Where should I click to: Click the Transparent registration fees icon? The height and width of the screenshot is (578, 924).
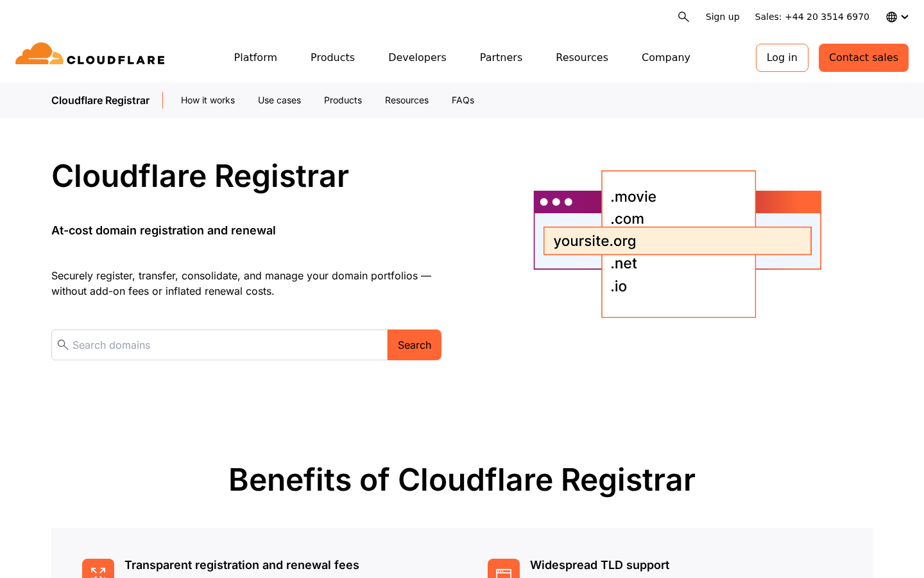[98, 568]
